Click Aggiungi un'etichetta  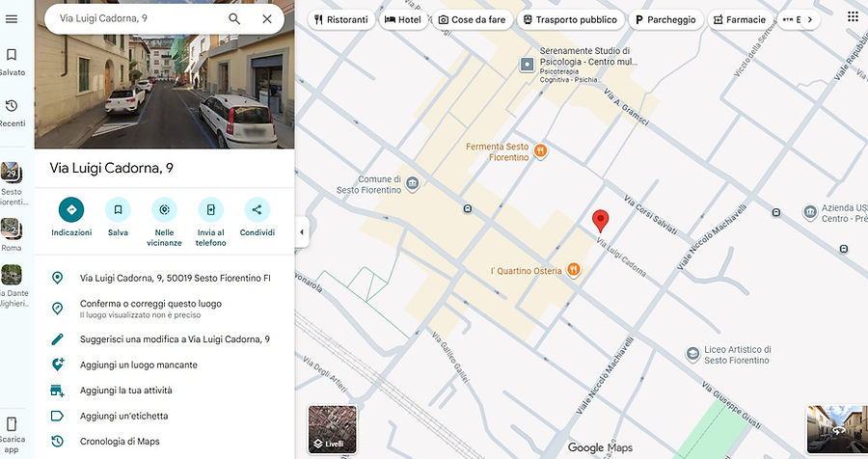click(164, 416)
